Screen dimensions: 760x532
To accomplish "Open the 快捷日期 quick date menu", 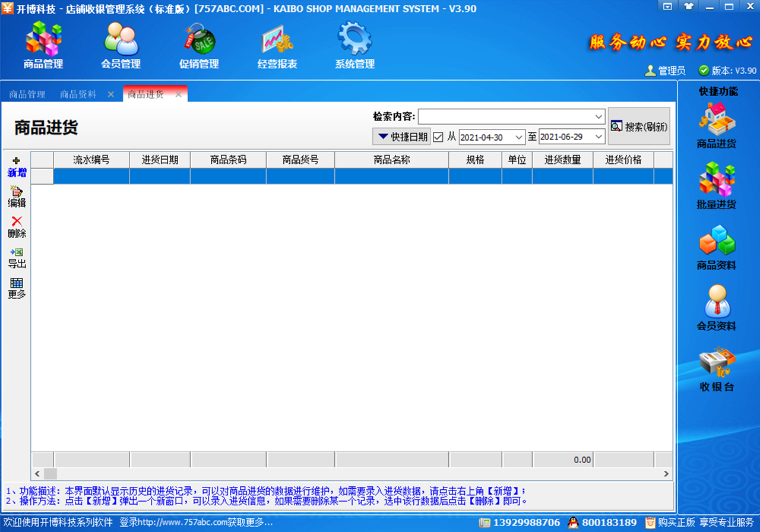I will pyautogui.click(x=401, y=137).
